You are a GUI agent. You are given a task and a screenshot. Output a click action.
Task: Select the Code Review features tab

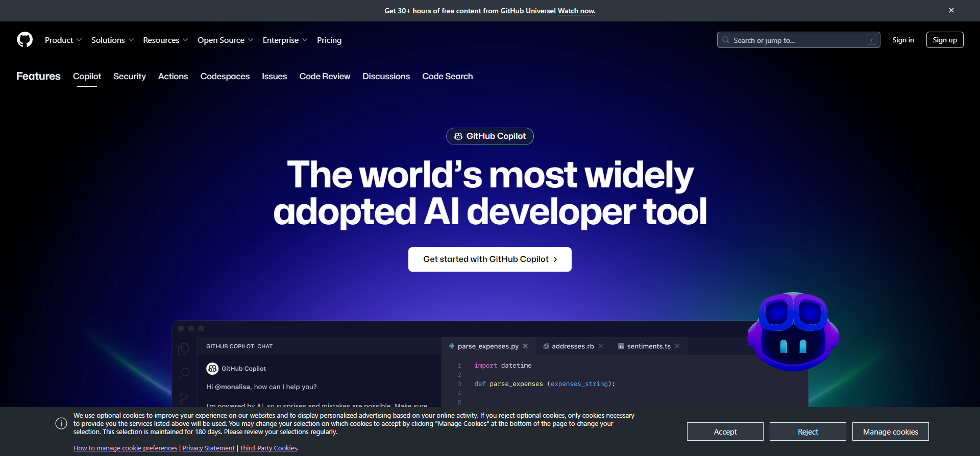pyautogui.click(x=325, y=76)
